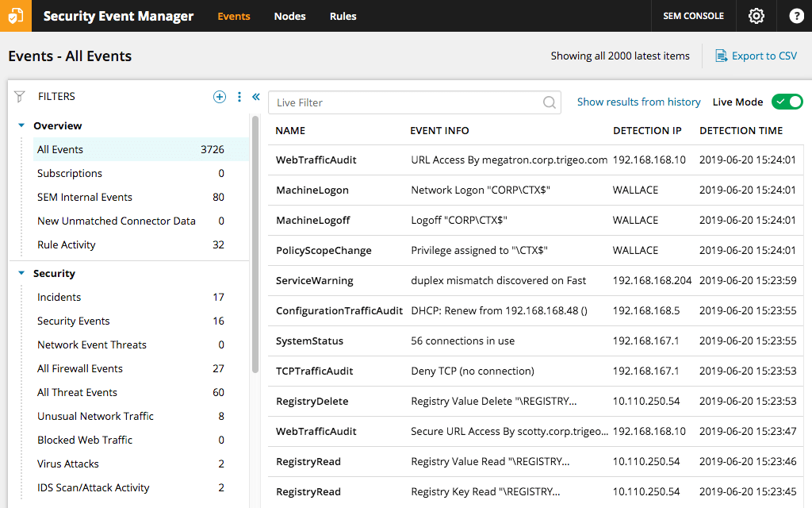Image resolution: width=812 pixels, height=508 pixels.
Task: Collapse the Security filters section
Action: click(19, 273)
